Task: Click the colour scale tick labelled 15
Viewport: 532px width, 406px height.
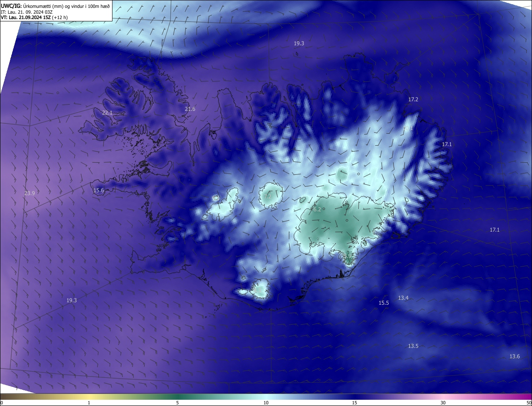Action: pyautogui.click(x=355, y=403)
